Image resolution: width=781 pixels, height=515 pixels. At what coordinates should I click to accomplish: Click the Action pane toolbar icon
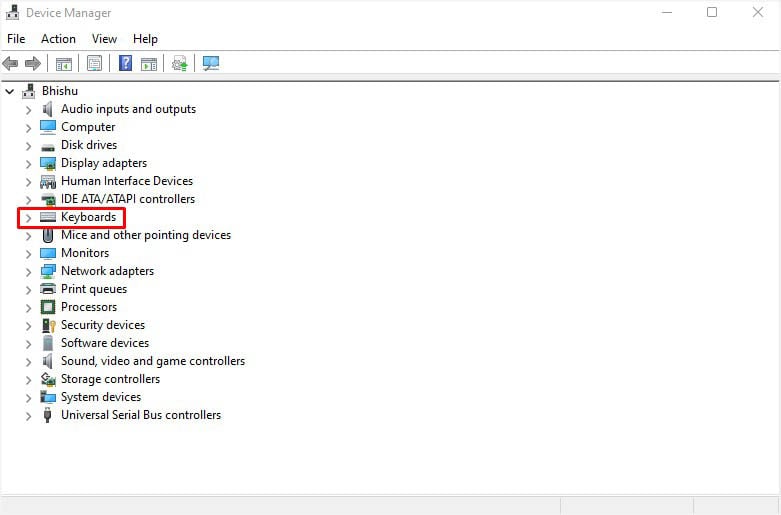[x=149, y=63]
